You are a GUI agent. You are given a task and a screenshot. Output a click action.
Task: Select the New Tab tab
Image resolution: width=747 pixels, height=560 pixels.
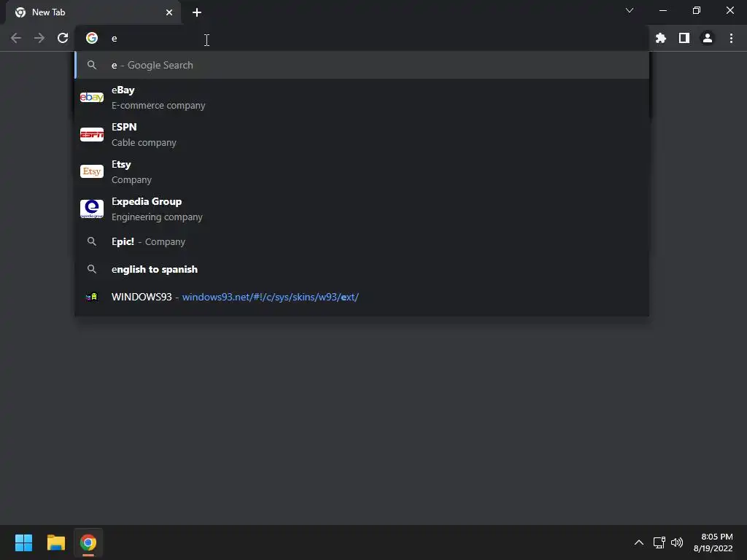point(93,12)
